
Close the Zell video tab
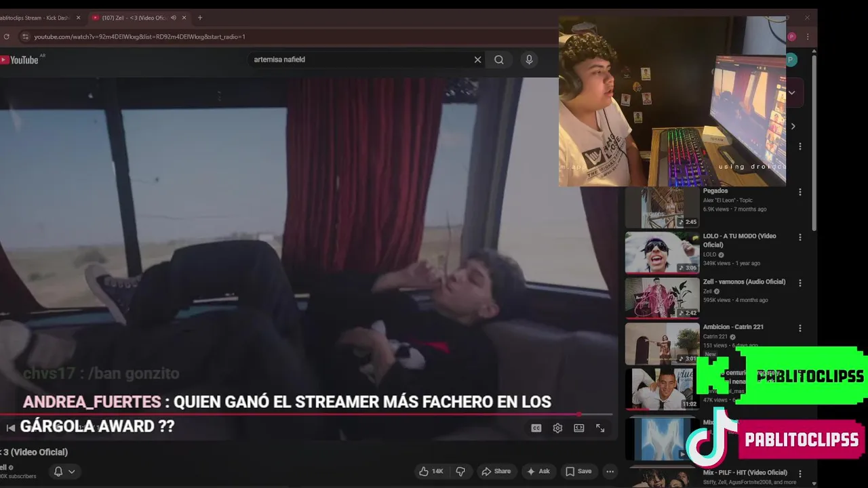[184, 18]
